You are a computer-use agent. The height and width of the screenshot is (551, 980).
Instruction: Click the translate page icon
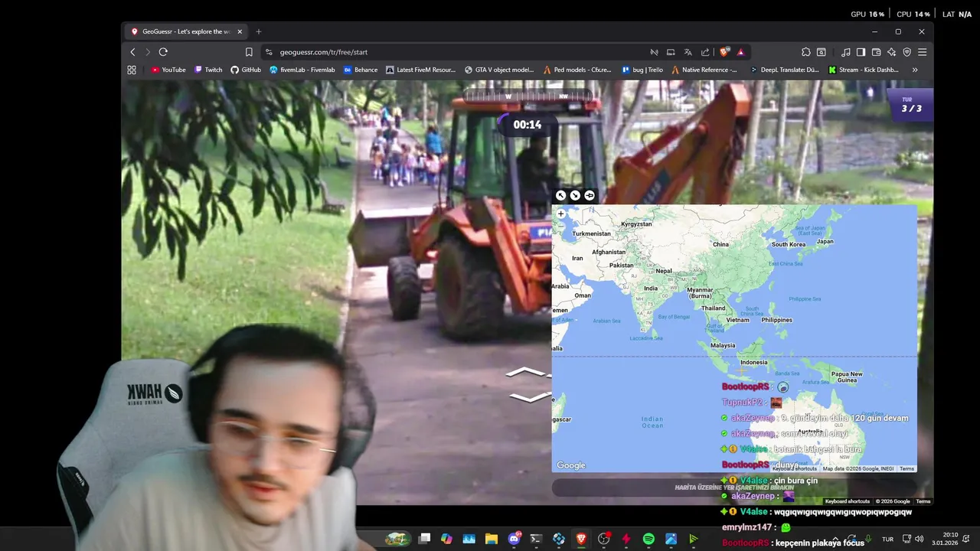coord(688,52)
